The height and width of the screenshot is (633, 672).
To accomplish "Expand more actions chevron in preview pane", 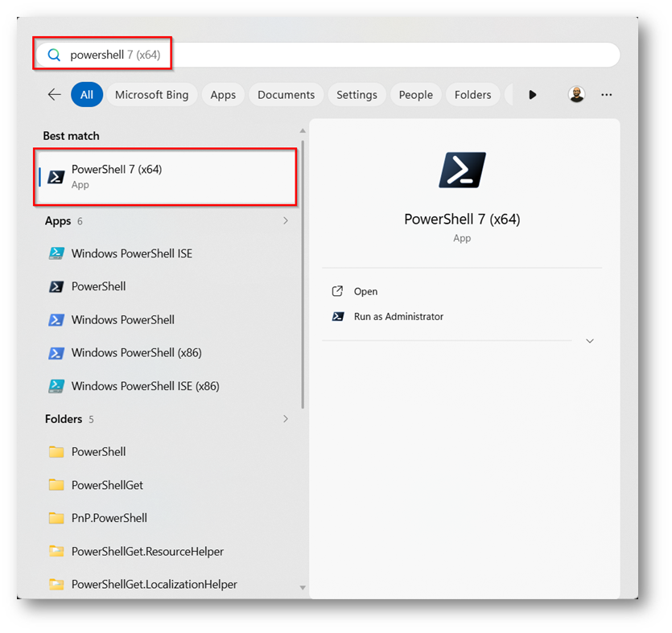I will [x=589, y=341].
